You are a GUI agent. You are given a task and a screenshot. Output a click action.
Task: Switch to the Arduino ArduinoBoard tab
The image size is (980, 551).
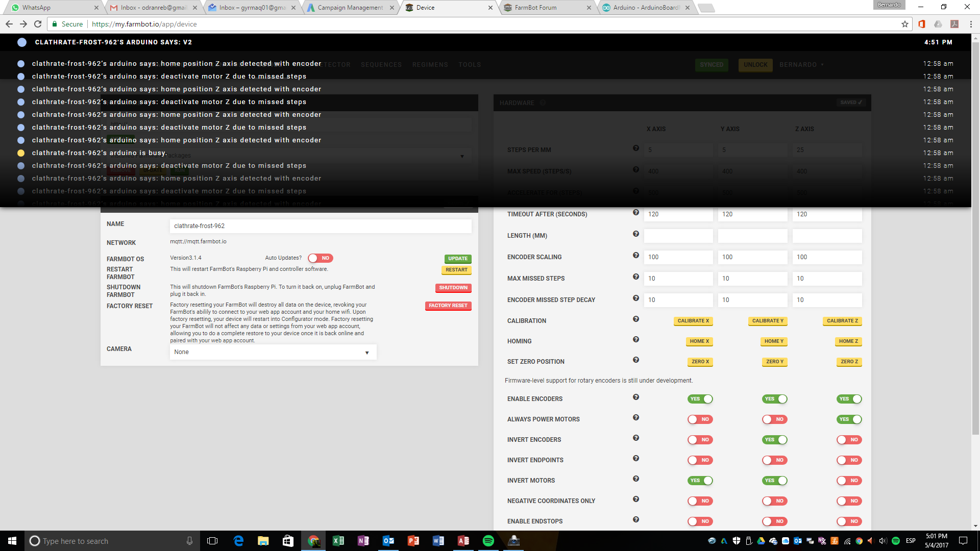(646, 8)
